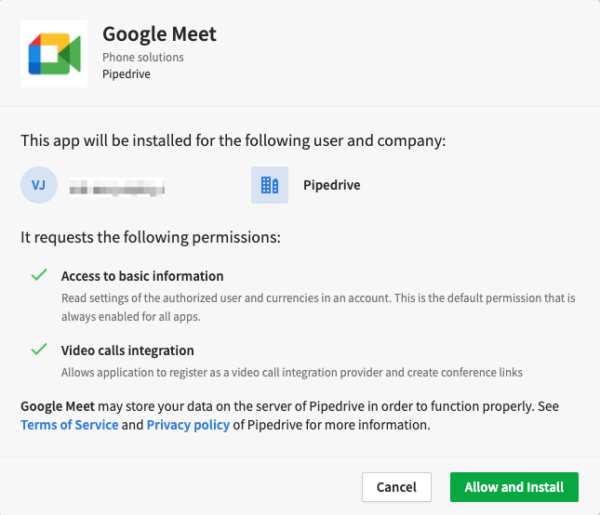Click the blurred user name text
Image resolution: width=600 pixels, height=515 pixels.
click(x=117, y=187)
